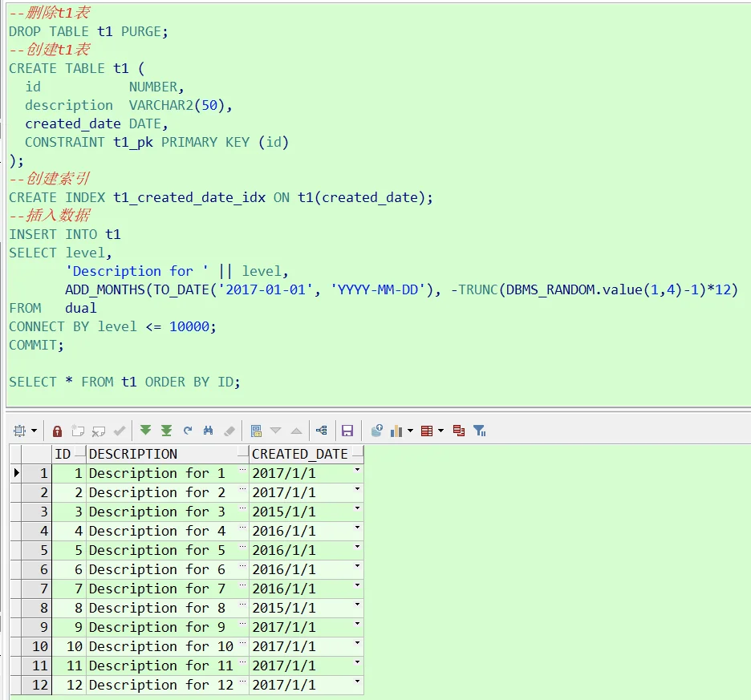Open date dropdown for row 8
This screenshot has width=751, height=700.
click(357, 605)
